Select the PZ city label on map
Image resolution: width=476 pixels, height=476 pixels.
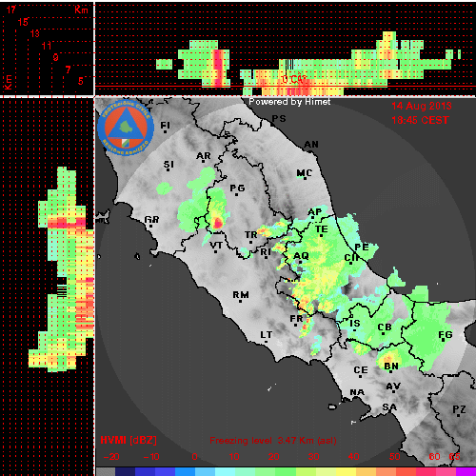coord(459,409)
